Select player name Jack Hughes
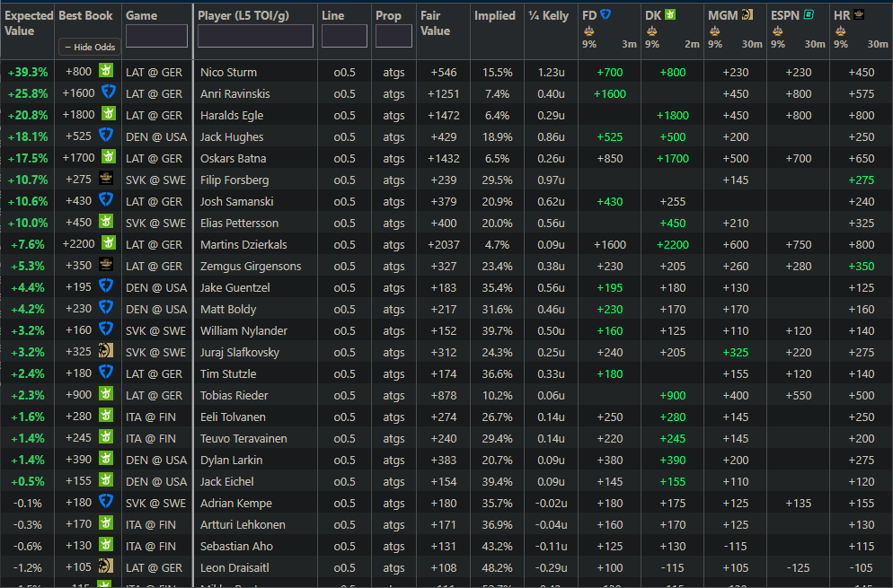Image resolution: width=893 pixels, height=588 pixels. pyautogui.click(x=232, y=137)
